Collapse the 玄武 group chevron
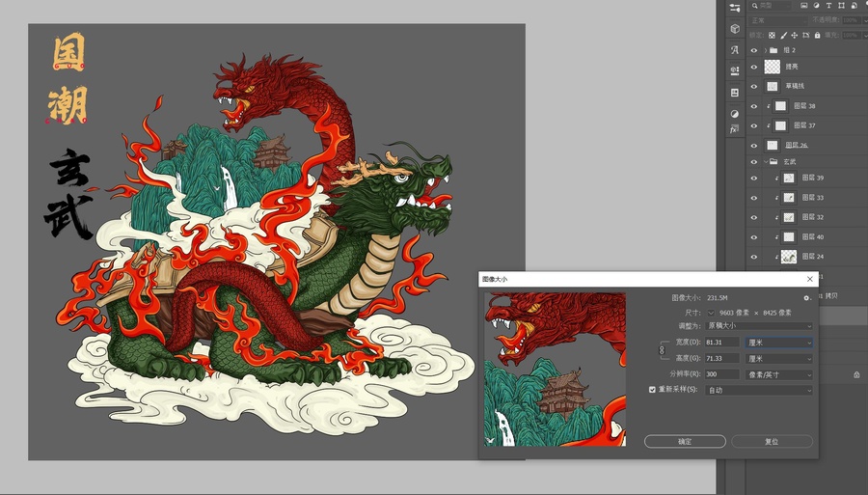Viewport: 868px width, 495px height. tap(766, 162)
